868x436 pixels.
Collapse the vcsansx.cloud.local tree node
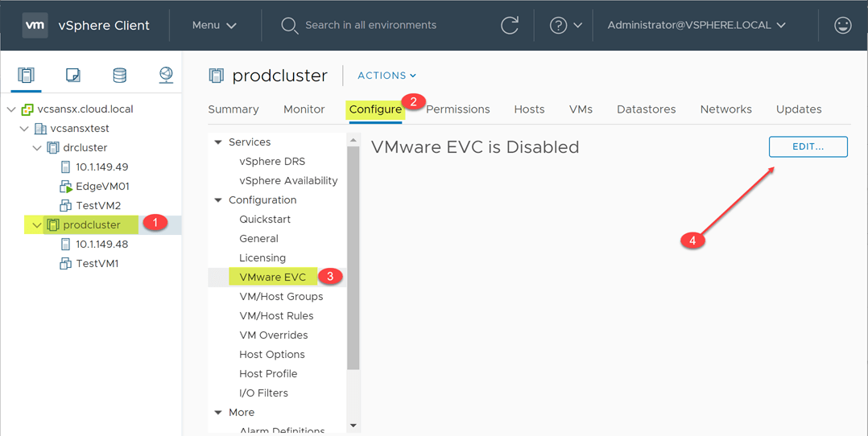(11, 109)
